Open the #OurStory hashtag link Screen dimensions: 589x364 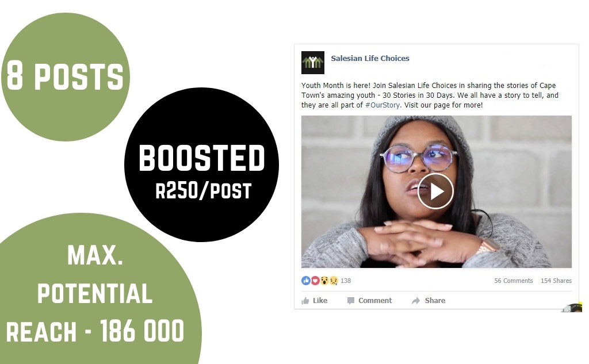tap(383, 105)
